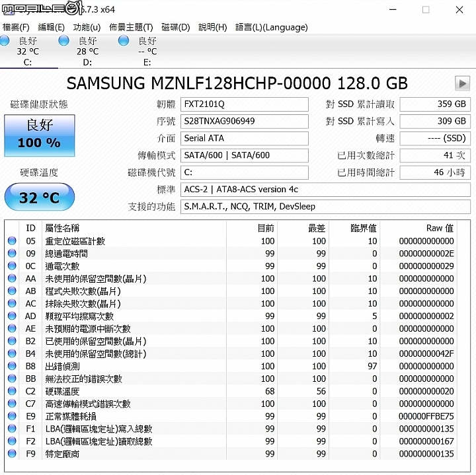Screen dimensions: 476x475
Task: Select the C: drive tab at 32 °C
Action: tap(28, 52)
